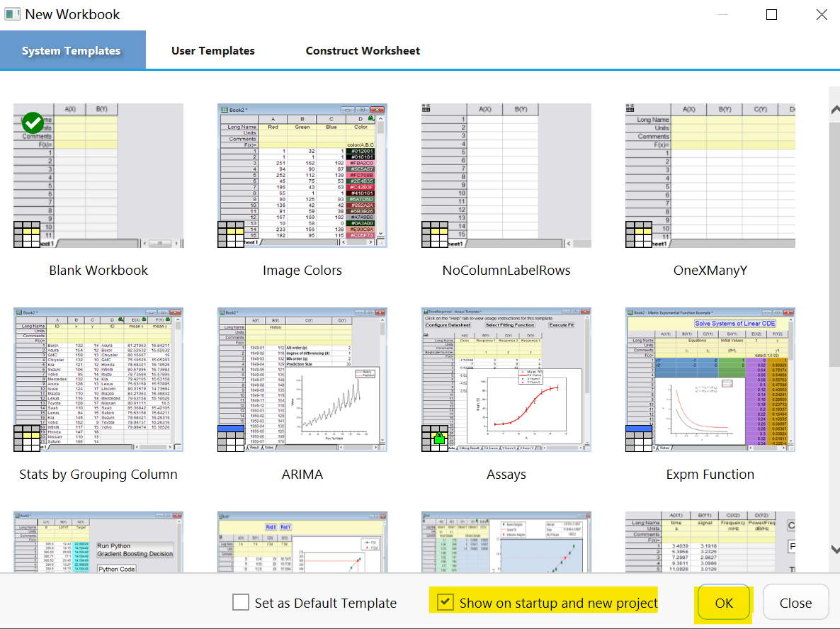The height and width of the screenshot is (629, 840).
Task: Select the "Expm Function" label
Action: (710, 475)
